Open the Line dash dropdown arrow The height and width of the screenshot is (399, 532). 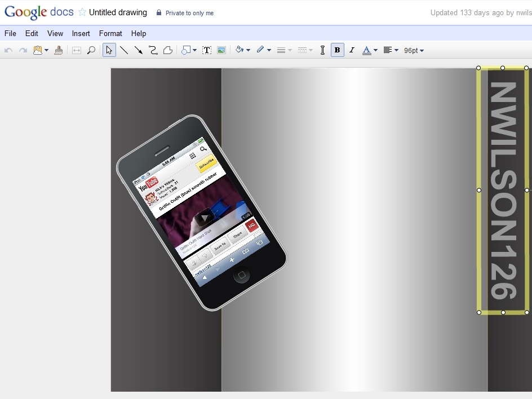tap(311, 51)
